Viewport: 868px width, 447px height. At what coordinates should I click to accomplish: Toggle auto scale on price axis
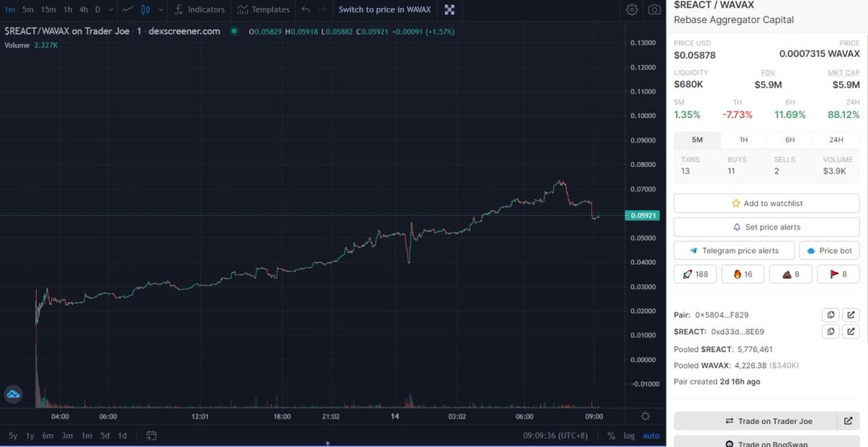(651, 435)
